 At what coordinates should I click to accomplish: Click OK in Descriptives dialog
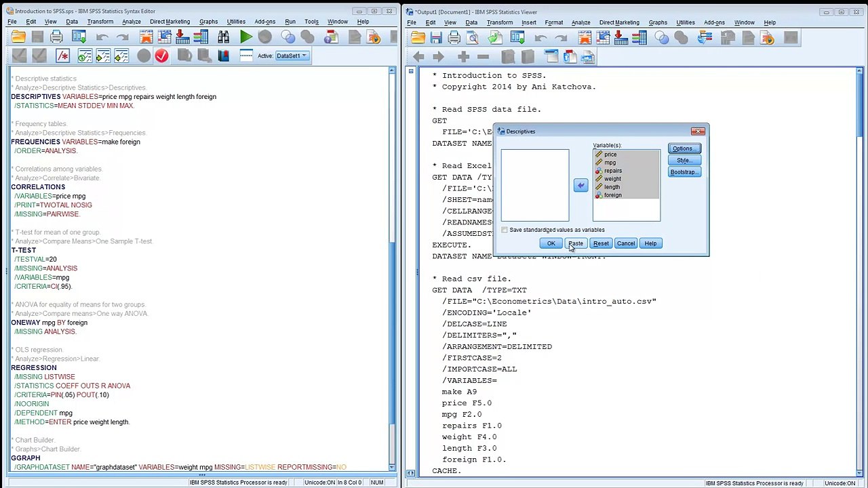[x=551, y=243]
